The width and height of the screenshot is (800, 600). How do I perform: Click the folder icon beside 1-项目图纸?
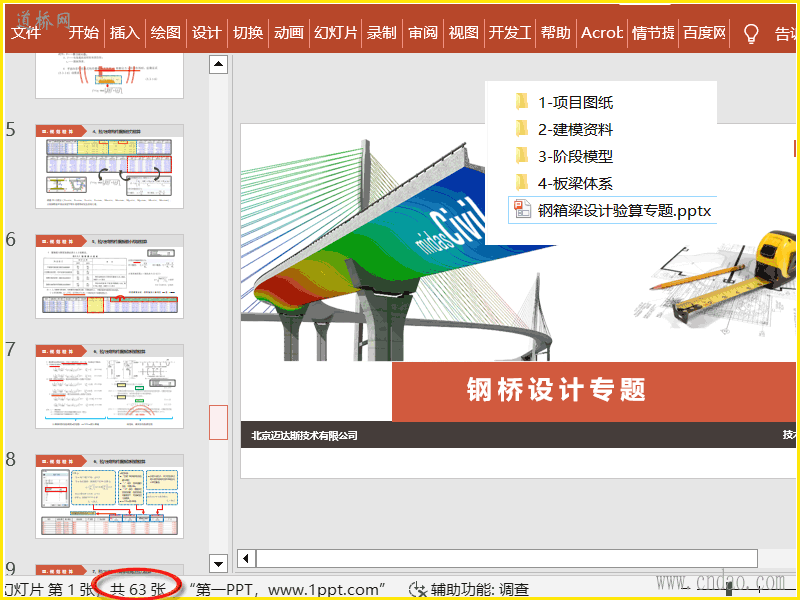(x=521, y=102)
